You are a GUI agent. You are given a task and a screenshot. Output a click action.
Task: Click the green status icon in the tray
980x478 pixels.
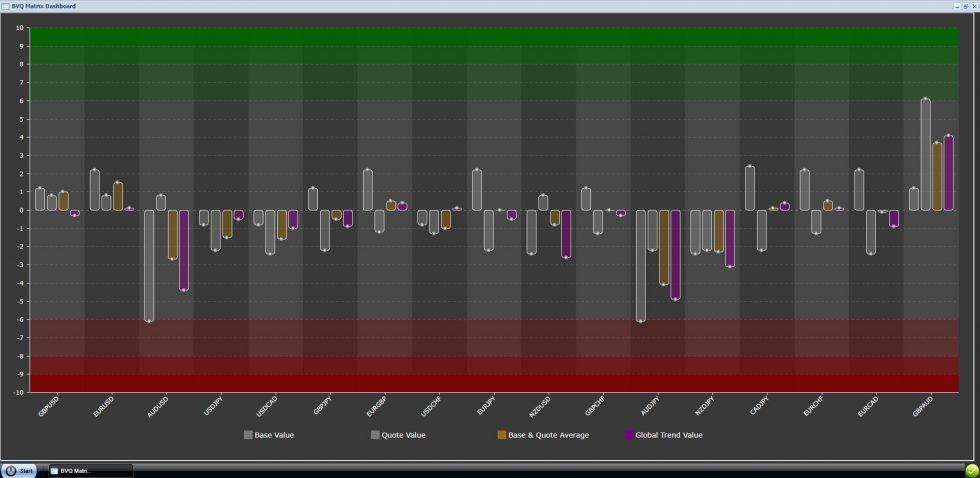(969, 470)
